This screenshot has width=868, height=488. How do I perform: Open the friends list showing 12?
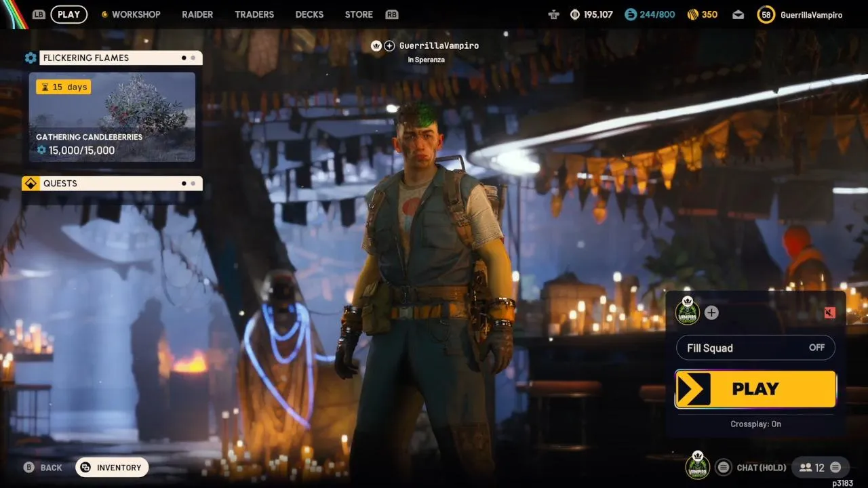click(812, 468)
